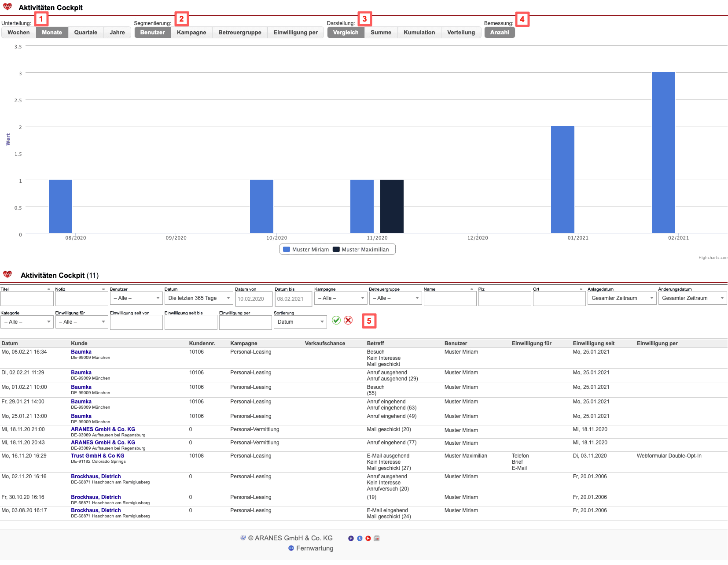Image resolution: width=728 pixels, height=565 pixels.
Task: Reset filters with the red X icon
Action: click(x=348, y=320)
